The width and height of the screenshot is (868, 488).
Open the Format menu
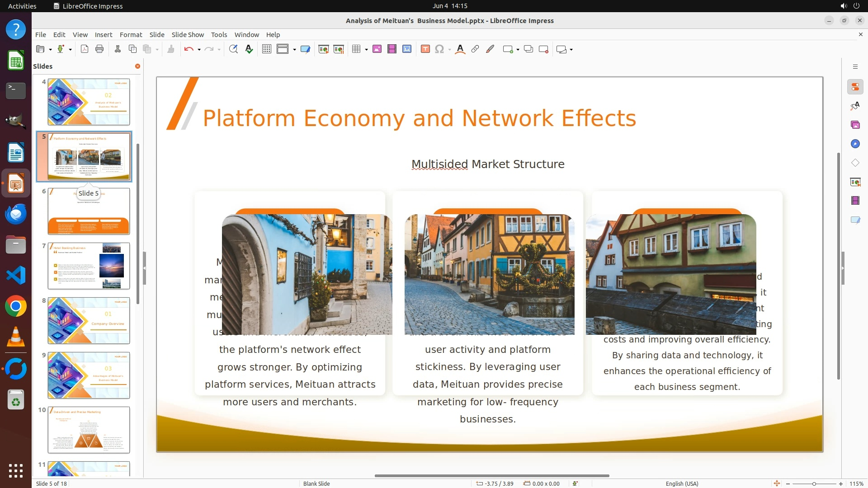click(x=131, y=34)
